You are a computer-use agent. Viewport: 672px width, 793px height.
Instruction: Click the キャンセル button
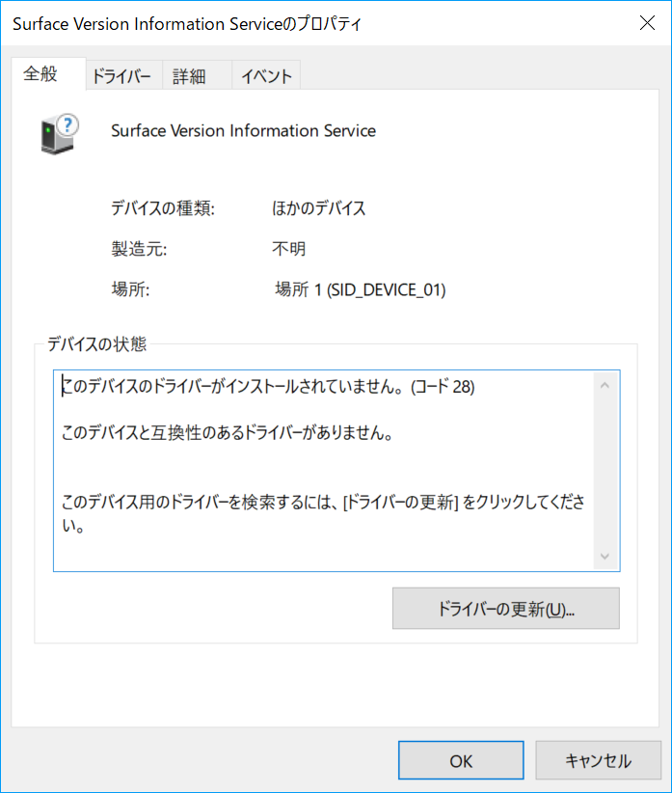[x=598, y=760]
